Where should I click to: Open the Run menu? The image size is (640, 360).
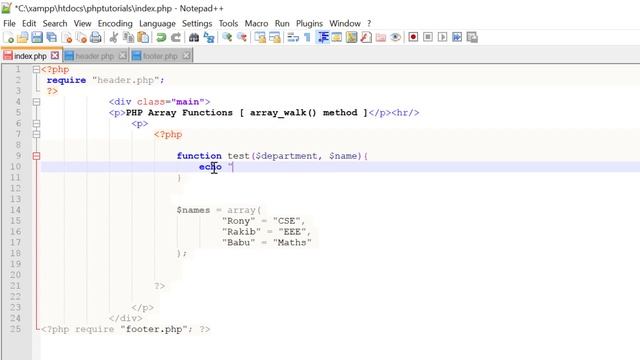click(282, 24)
